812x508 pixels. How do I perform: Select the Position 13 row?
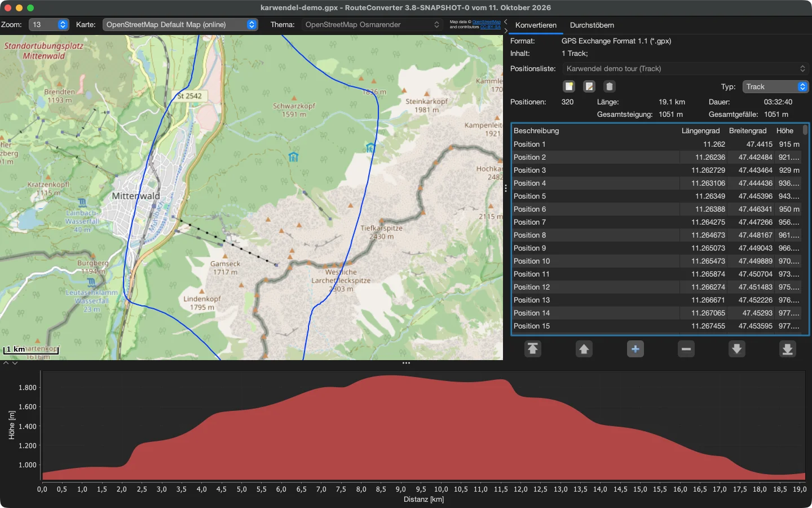(657, 300)
